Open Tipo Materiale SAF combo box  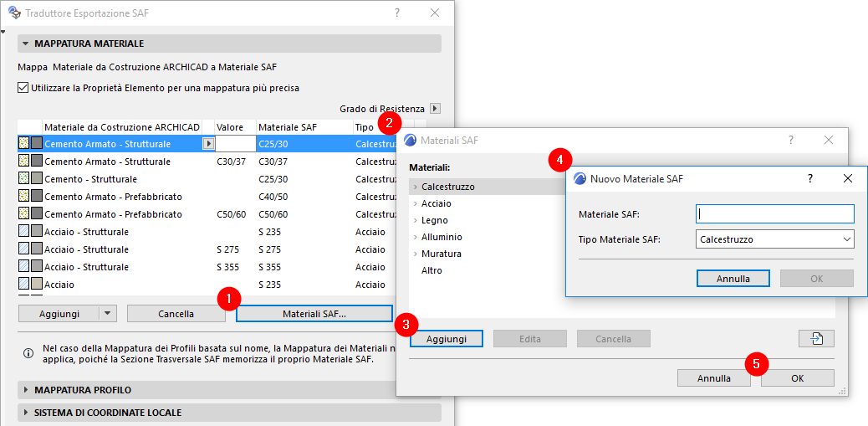point(774,239)
